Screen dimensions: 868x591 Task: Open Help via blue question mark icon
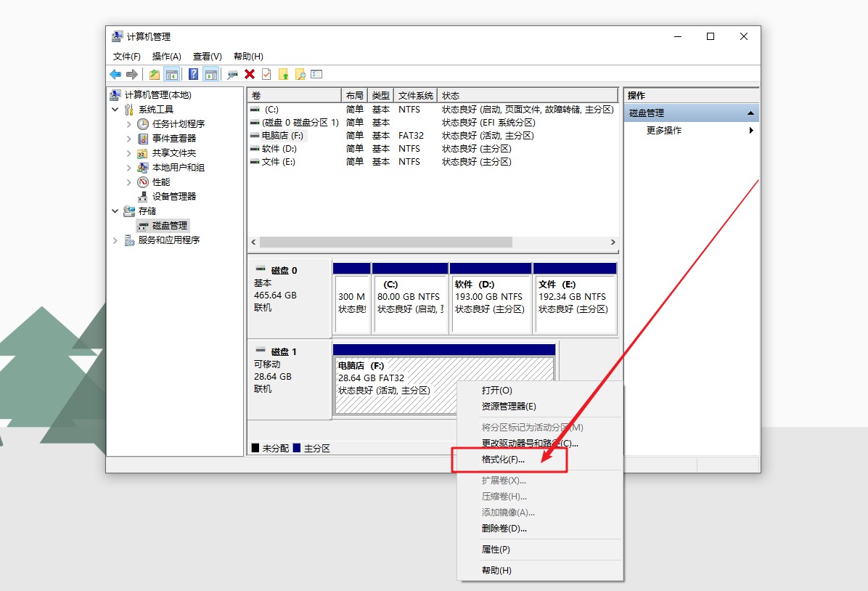(194, 74)
